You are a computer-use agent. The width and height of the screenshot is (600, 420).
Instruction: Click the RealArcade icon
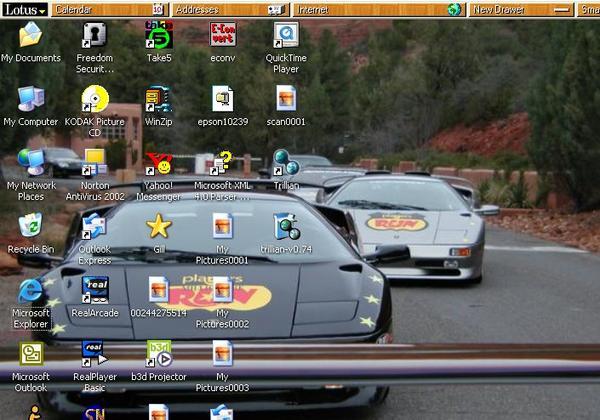tap(95, 290)
